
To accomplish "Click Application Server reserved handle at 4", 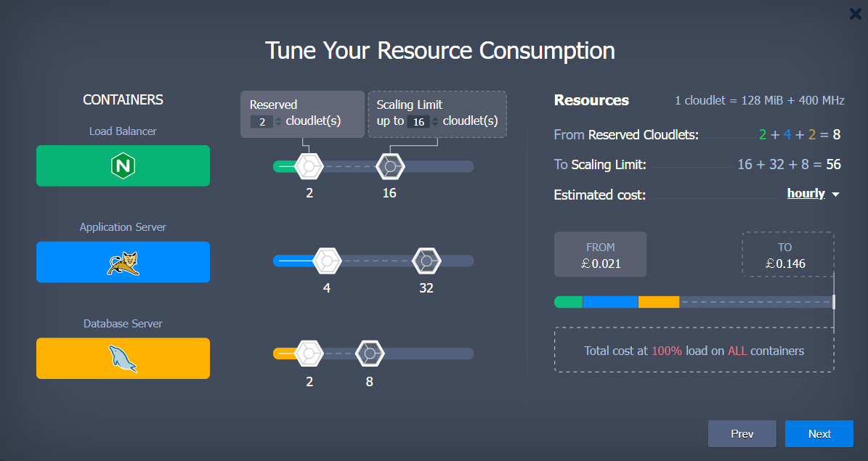I will coord(327,261).
